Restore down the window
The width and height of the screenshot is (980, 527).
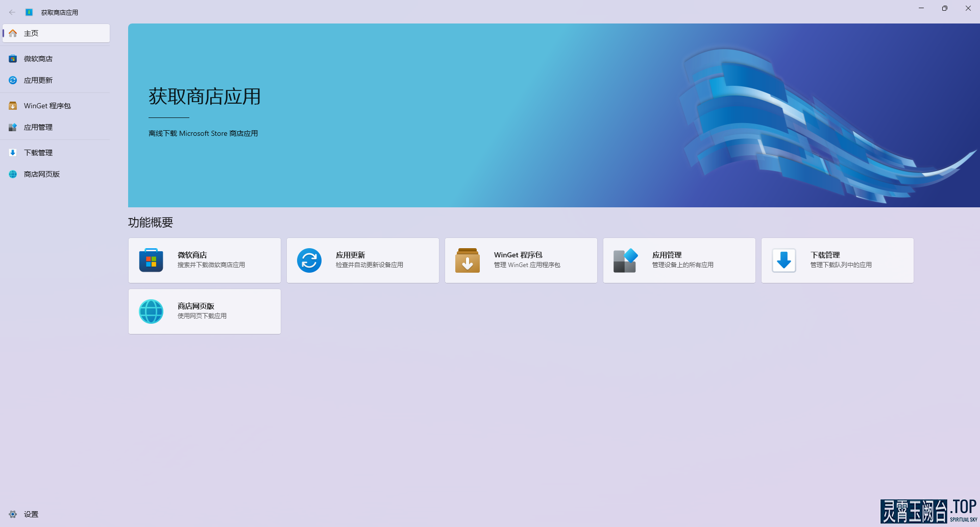click(x=944, y=8)
